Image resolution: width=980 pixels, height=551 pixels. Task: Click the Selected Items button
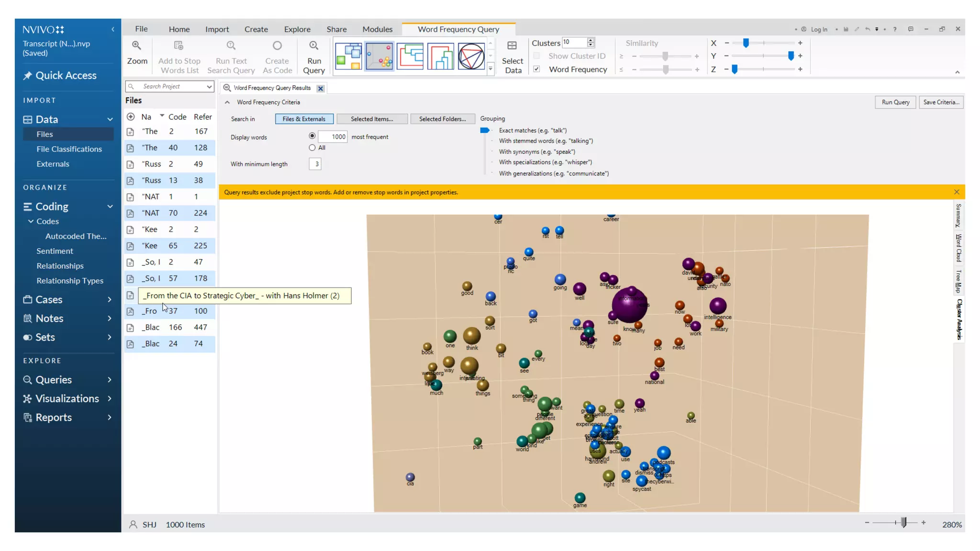[372, 119]
